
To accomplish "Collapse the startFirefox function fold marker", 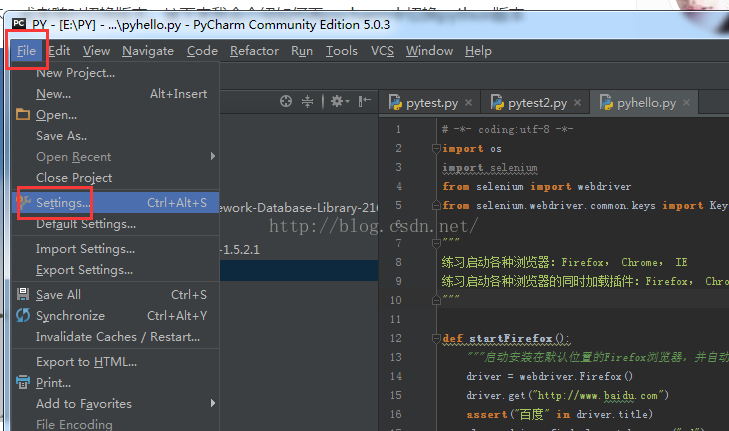I will pyautogui.click(x=436, y=338).
